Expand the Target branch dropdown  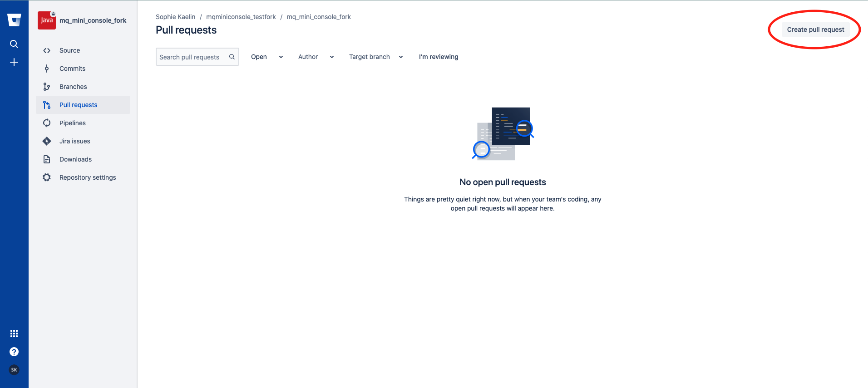click(x=375, y=57)
